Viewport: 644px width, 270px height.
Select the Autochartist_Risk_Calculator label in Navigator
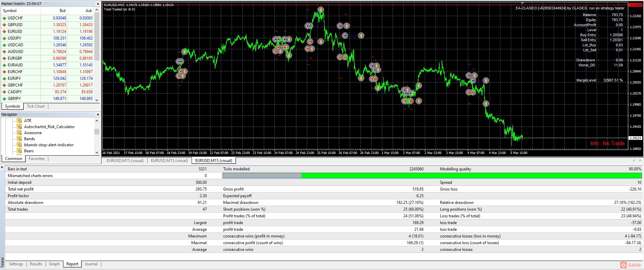coord(49,127)
